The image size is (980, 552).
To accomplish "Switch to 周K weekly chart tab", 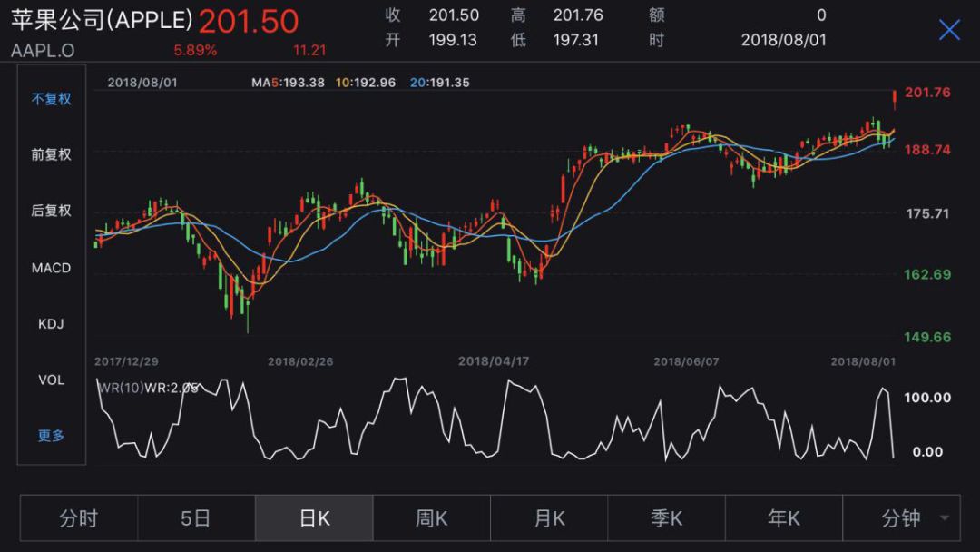I will pos(431,518).
